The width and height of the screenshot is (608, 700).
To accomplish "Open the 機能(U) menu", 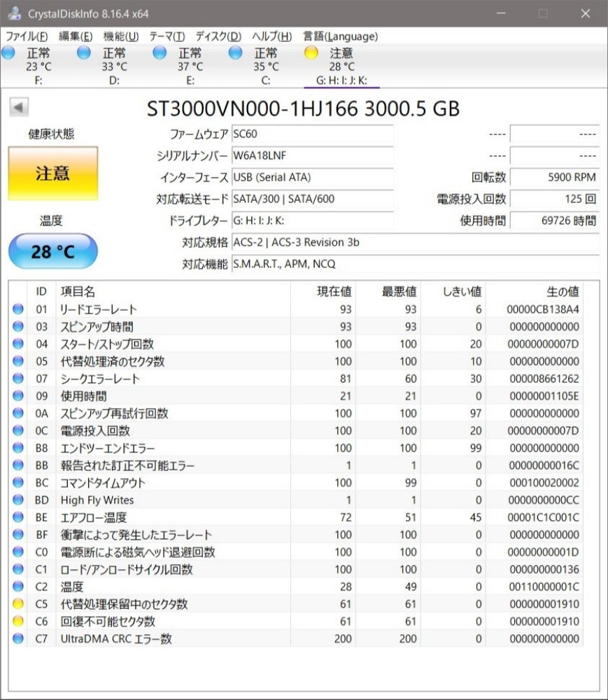I will coord(121,36).
